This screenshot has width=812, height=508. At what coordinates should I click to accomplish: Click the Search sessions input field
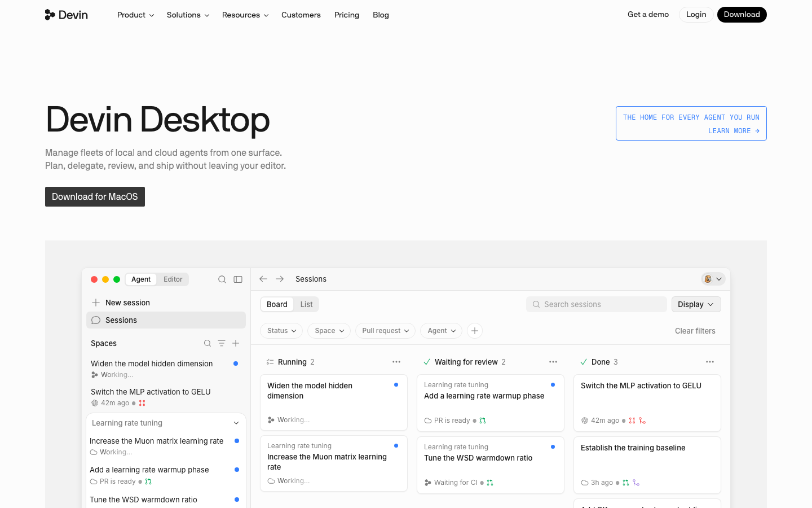597,304
